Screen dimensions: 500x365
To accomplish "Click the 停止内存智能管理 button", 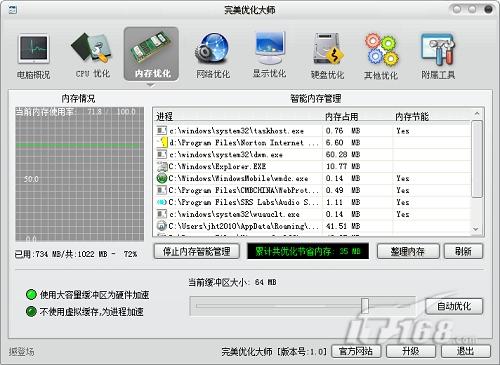I will [197, 251].
